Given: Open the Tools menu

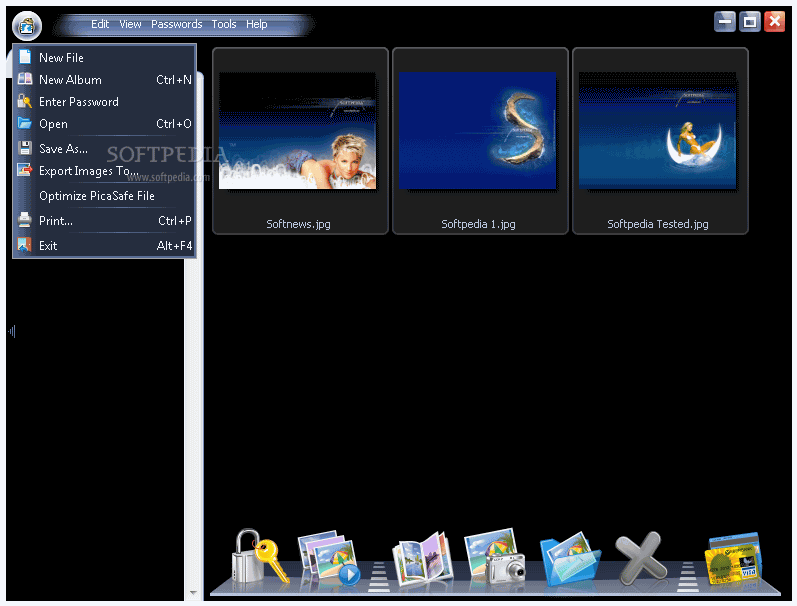Looking at the screenshot, I should click(224, 24).
